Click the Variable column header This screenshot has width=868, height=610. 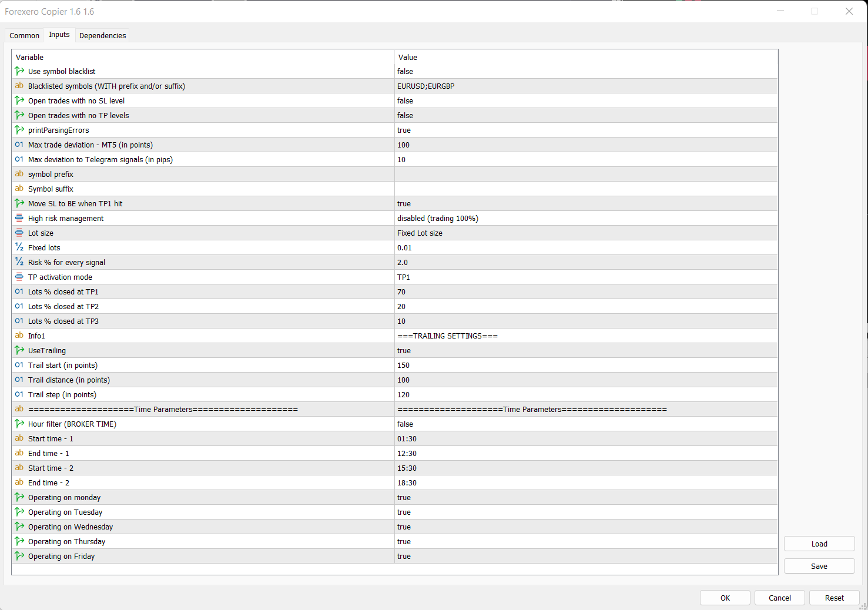pyautogui.click(x=203, y=57)
